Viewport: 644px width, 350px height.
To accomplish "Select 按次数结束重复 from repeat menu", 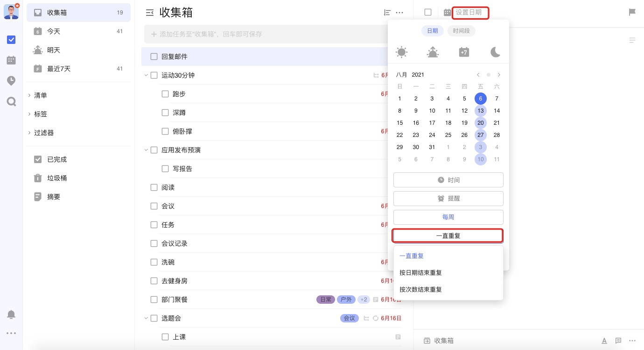I will tap(420, 289).
